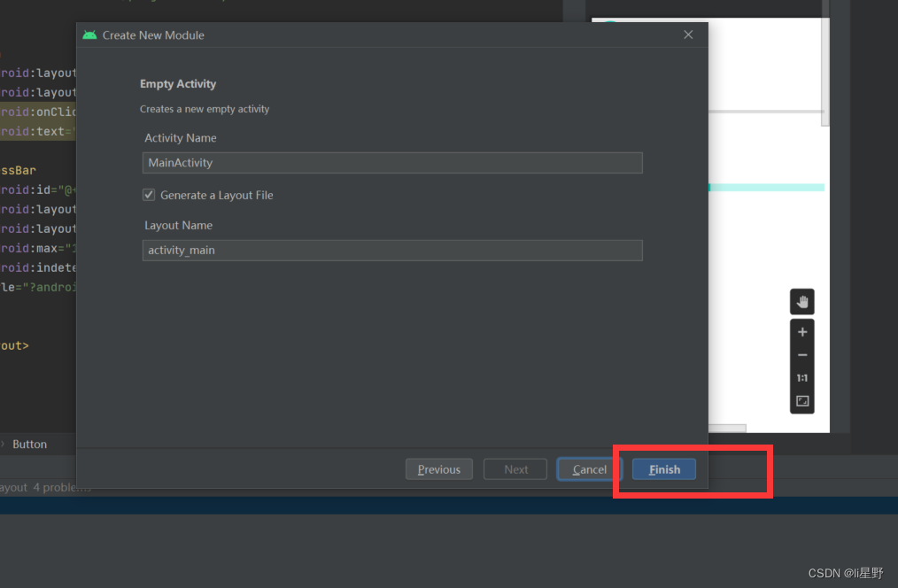Viewport: 898px width, 588px height.
Task: Toggle Generate a Layout File checkbox
Action: [x=149, y=195]
